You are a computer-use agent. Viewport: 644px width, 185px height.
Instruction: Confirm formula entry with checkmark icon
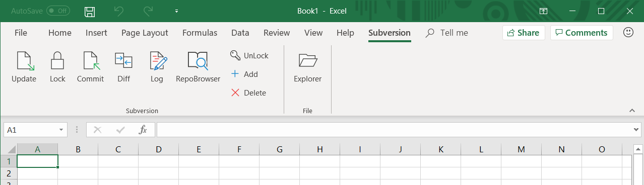point(120,130)
